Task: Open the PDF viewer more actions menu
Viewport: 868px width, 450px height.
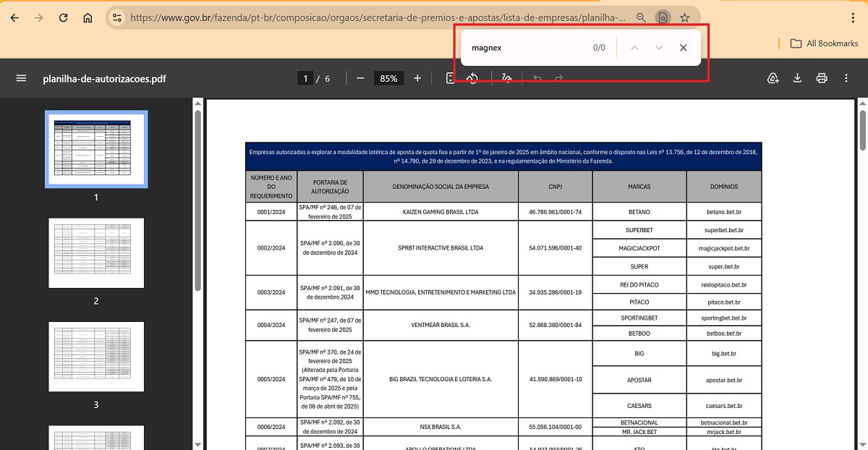Action: pos(846,78)
